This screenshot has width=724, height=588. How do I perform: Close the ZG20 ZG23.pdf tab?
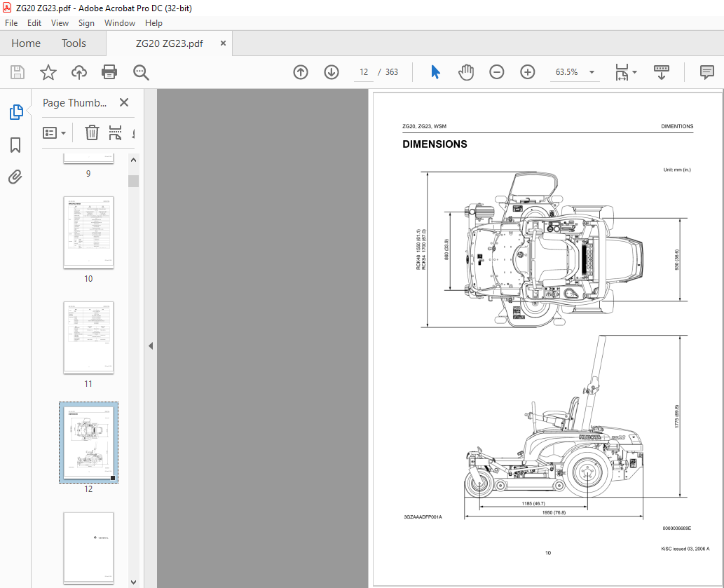coord(223,43)
